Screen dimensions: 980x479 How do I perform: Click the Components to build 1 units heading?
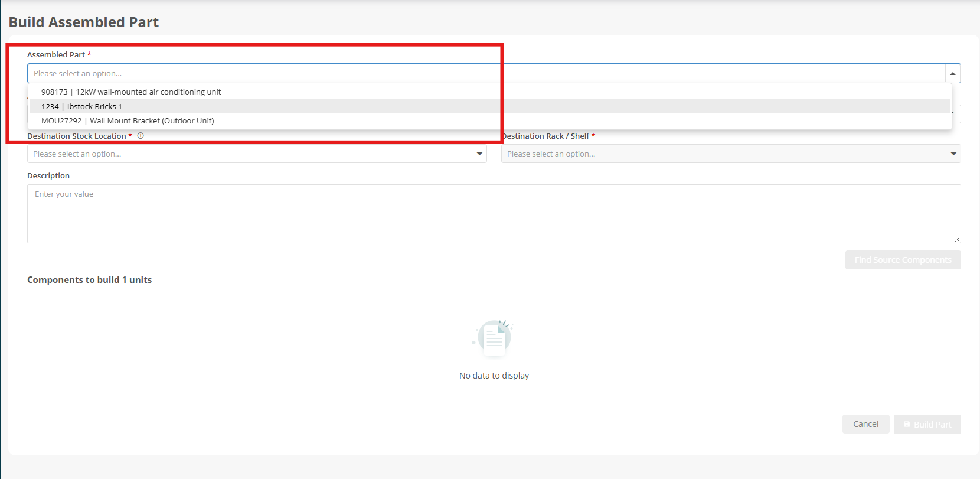point(90,280)
